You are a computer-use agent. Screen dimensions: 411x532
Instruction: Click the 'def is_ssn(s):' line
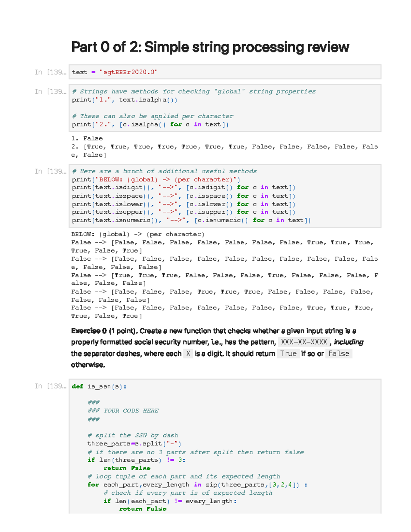point(99,386)
